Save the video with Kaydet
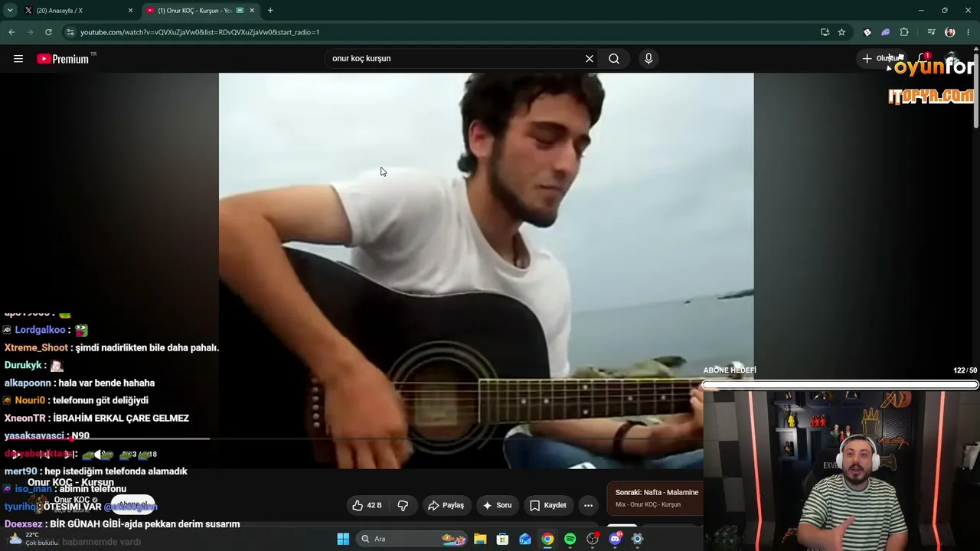Image resolution: width=980 pixels, height=551 pixels. [x=548, y=505]
